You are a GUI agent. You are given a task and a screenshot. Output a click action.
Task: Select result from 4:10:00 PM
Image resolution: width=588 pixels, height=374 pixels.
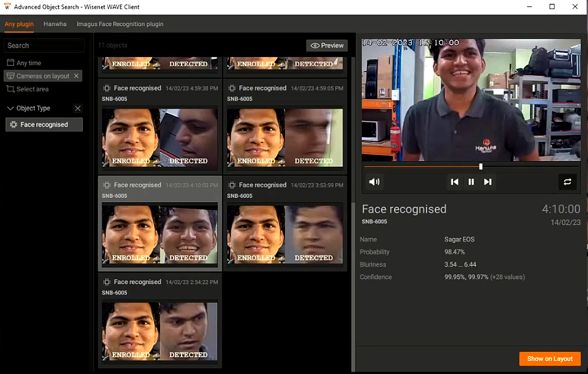click(x=160, y=223)
